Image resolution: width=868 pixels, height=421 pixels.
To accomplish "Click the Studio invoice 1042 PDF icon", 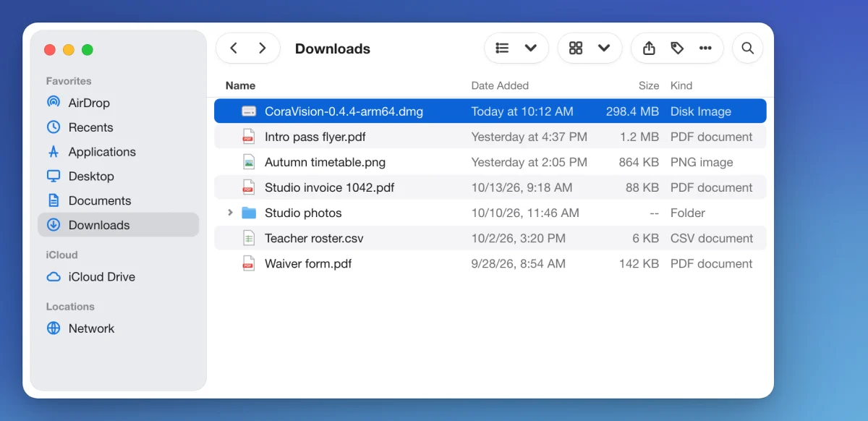I will pos(249,187).
